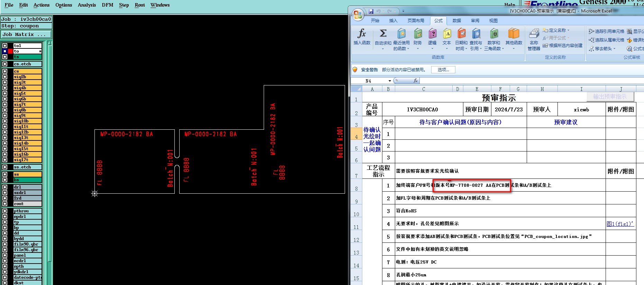Open the Math & Trig functions icon
The width and height of the screenshot is (644, 285).
494,34
